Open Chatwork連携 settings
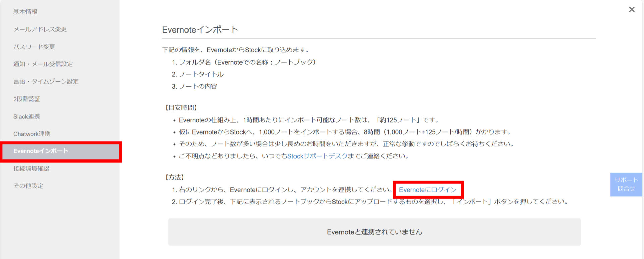Screen dimensions: 644x259 (32, 134)
